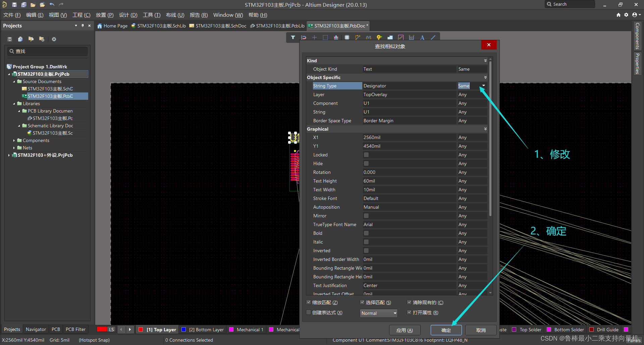Toggle the Locked checkbox
Image resolution: width=644 pixels, height=345 pixels.
(x=366, y=155)
